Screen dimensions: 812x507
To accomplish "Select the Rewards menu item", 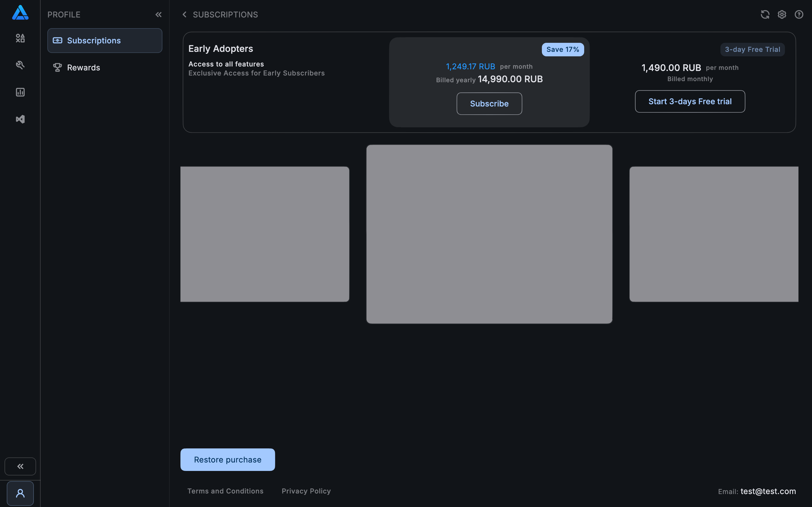I will [83, 68].
